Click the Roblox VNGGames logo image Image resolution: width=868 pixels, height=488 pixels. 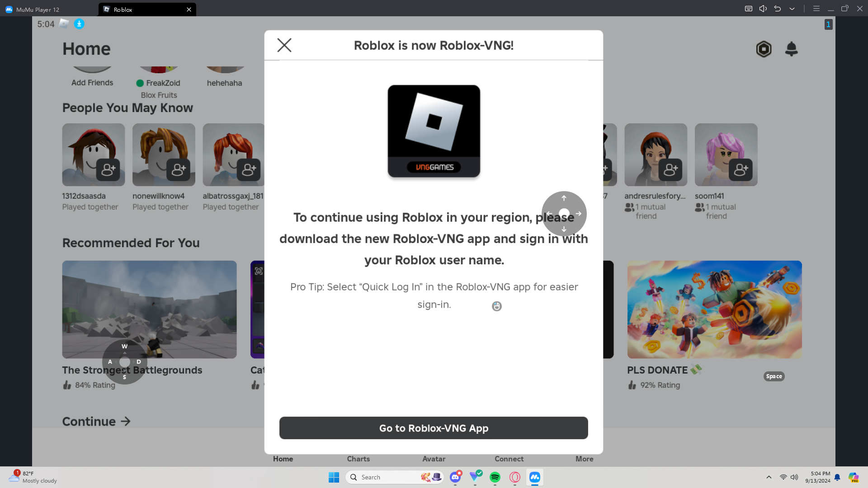(x=434, y=131)
